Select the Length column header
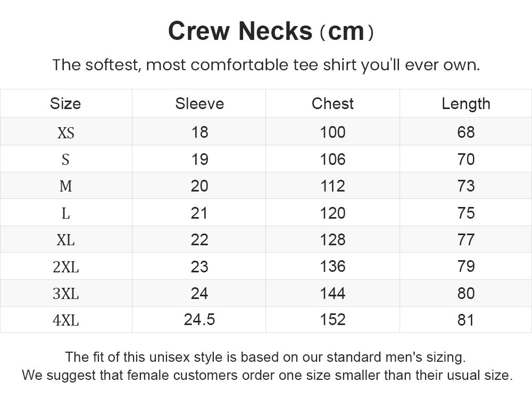Viewport: 532px width, 399px height. (466, 104)
